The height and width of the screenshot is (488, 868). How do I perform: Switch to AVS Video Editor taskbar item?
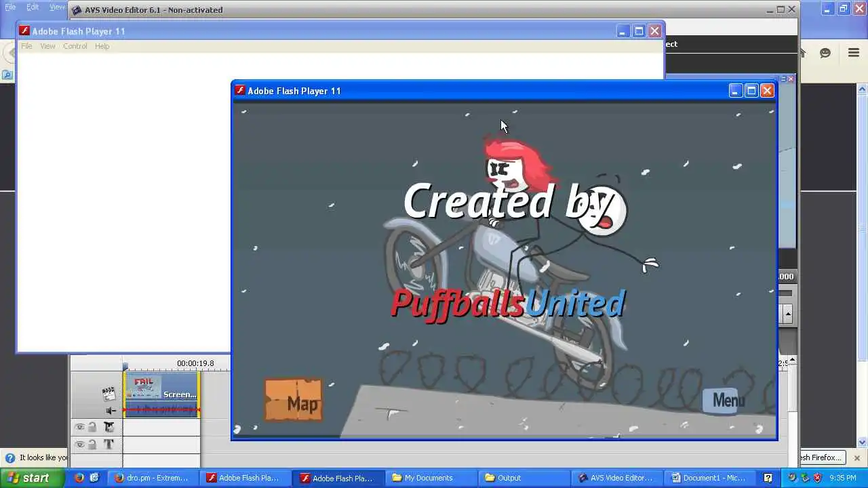coord(618,478)
